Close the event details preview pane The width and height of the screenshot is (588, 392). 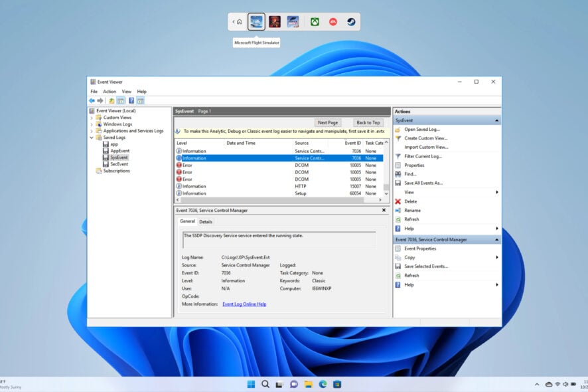coord(384,210)
